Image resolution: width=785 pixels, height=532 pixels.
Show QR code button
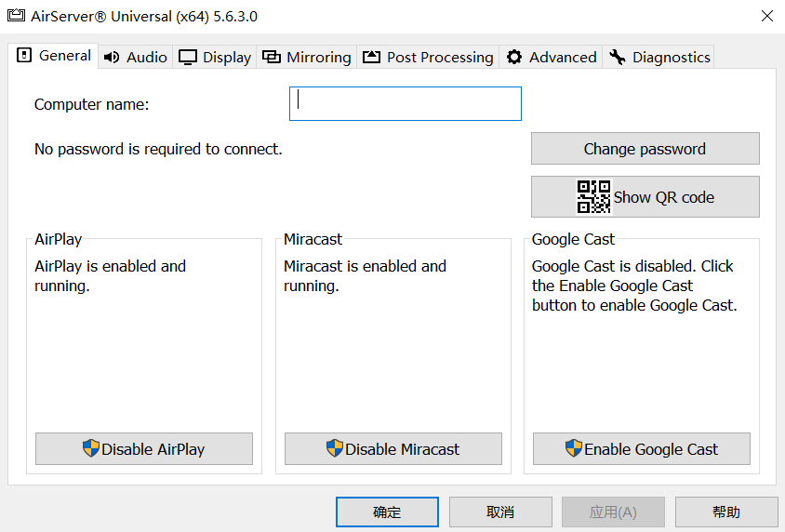point(645,196)
